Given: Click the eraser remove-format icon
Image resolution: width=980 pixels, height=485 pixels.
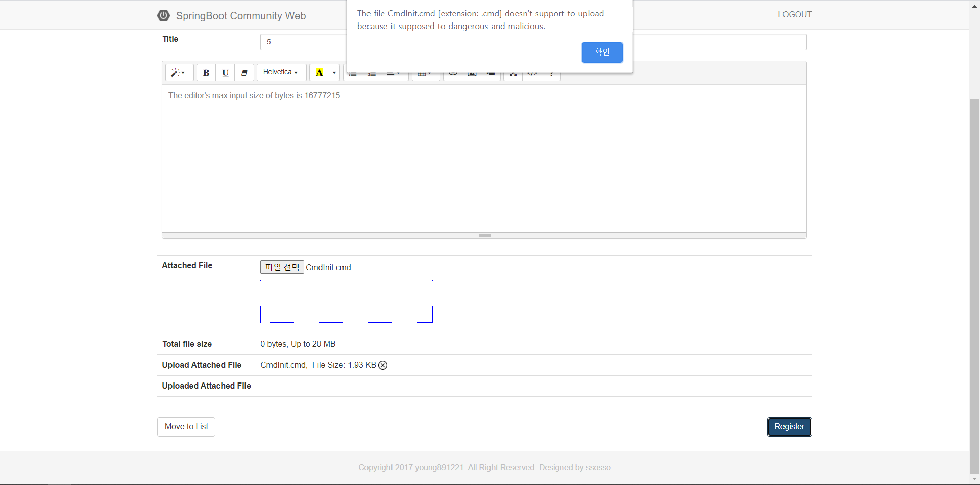Looking at the screenshot, I should [x=244, y=73].
